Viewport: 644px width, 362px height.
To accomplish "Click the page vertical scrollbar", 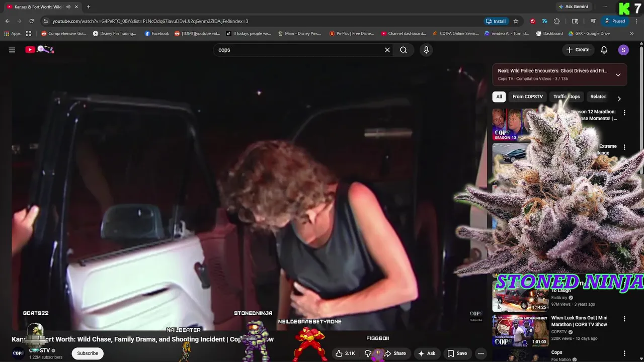I will click(641, 110).
